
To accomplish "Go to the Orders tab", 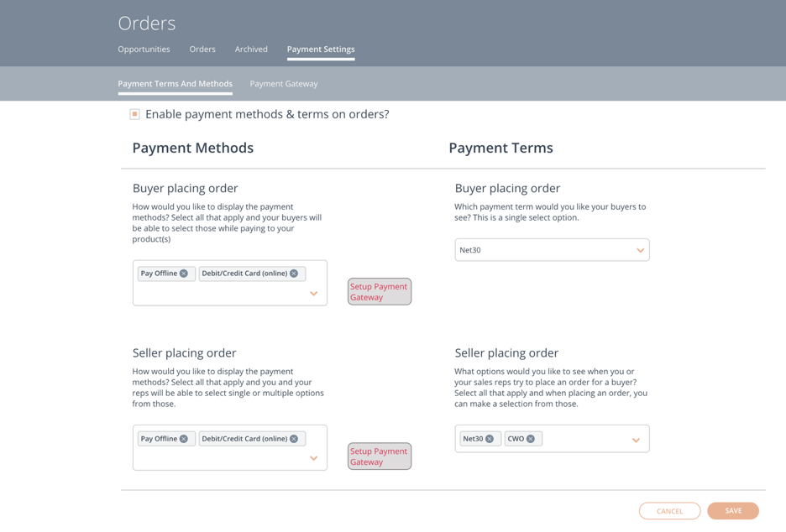I will click(202, 50).
